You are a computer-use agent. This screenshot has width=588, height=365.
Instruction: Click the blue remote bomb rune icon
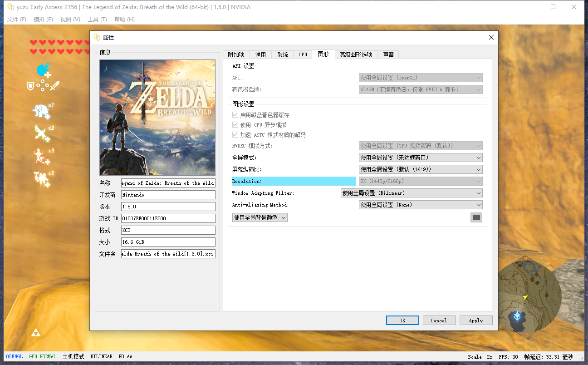44,70
